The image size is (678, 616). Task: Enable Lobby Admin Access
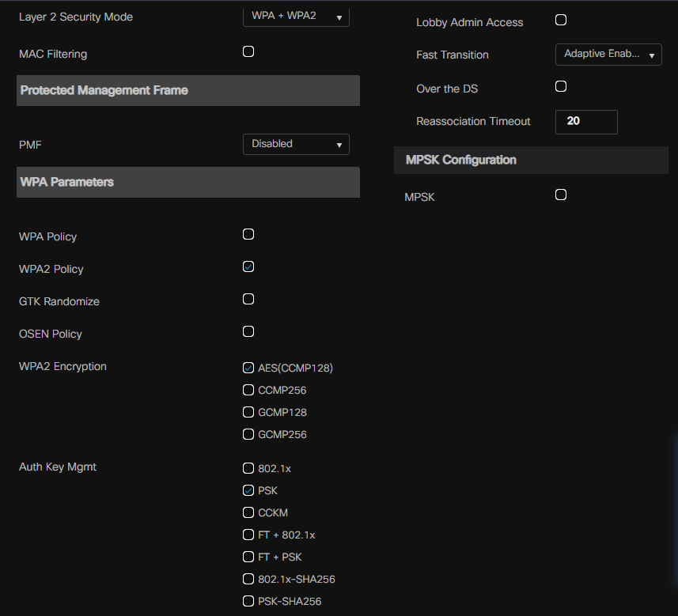pos(561,21)
